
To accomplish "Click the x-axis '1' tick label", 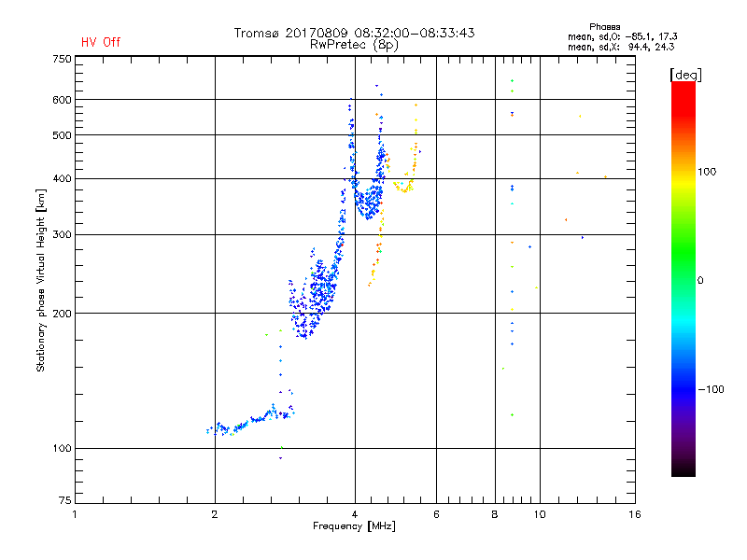I will (75, 514).
